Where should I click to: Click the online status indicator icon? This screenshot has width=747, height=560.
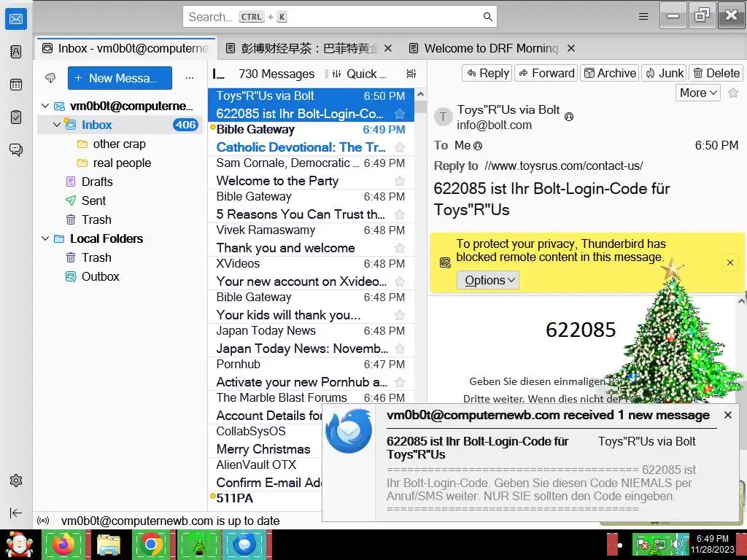coord(43,521)
